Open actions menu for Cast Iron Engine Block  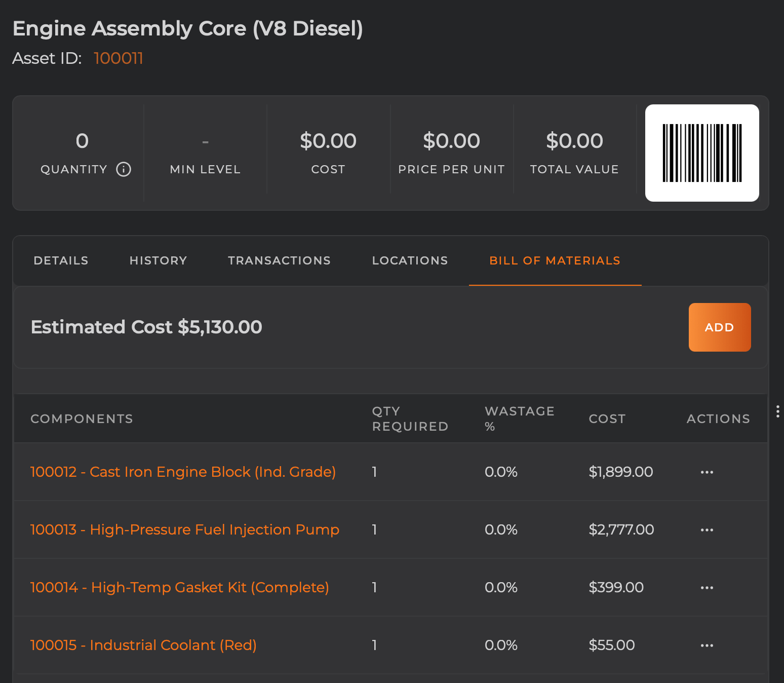[707, 472]
